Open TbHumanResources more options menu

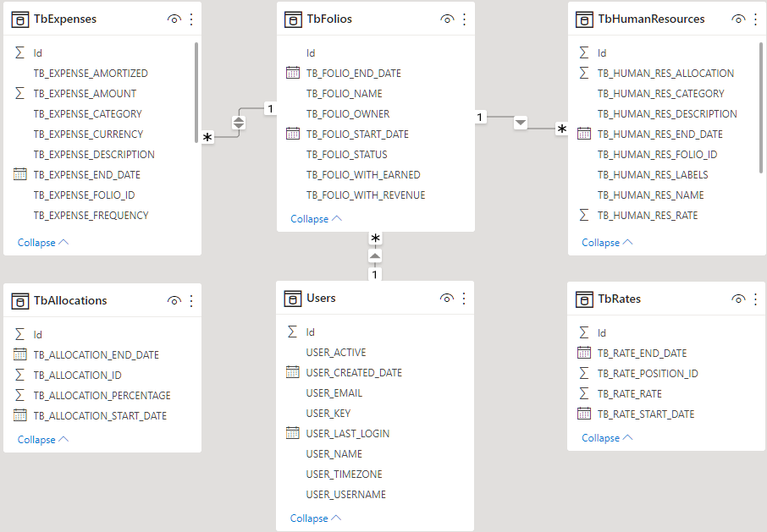755,19
